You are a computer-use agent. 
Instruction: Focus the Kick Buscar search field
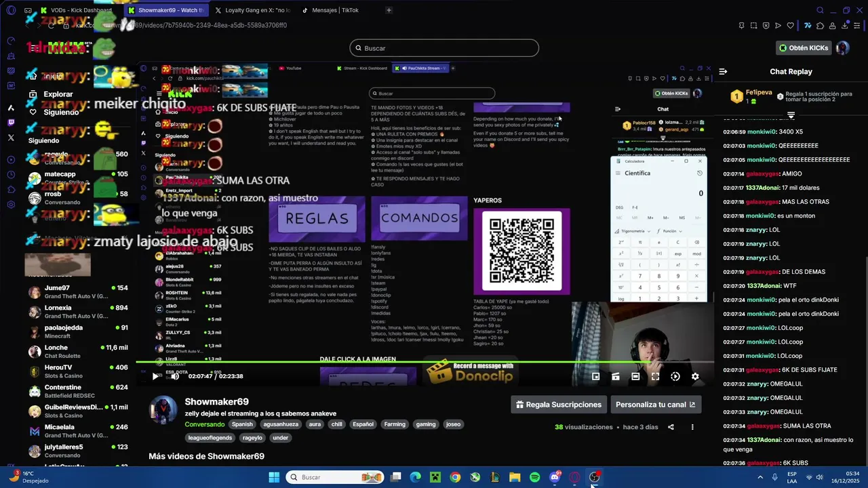[x=444, y=48]
